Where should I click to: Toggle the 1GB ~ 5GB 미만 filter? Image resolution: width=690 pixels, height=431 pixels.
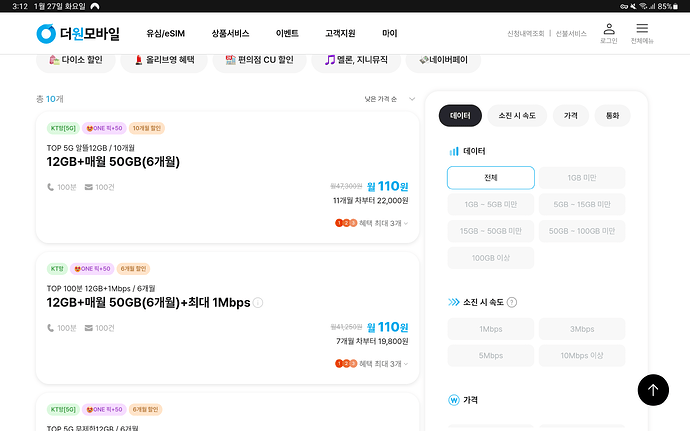tap(490, 205)
